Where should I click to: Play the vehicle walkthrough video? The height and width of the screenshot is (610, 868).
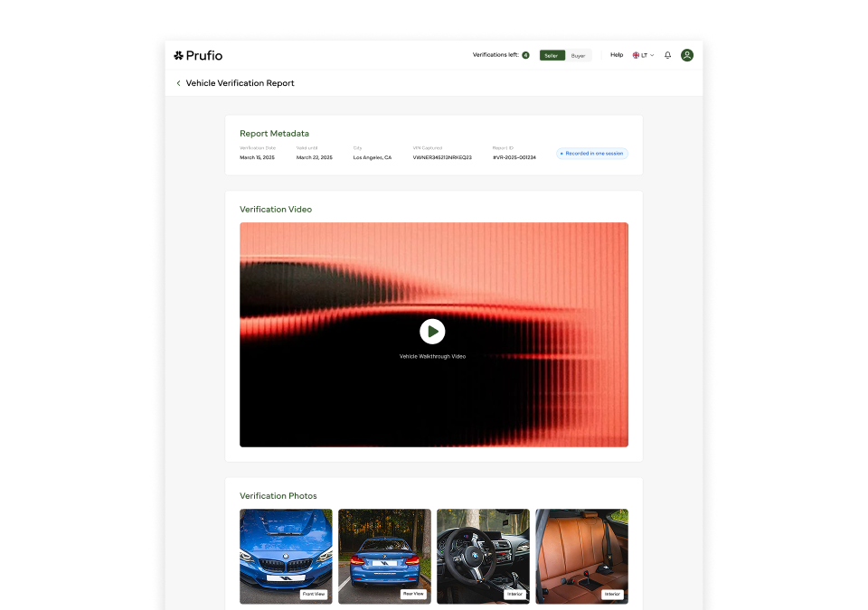[x=432, y=332]
